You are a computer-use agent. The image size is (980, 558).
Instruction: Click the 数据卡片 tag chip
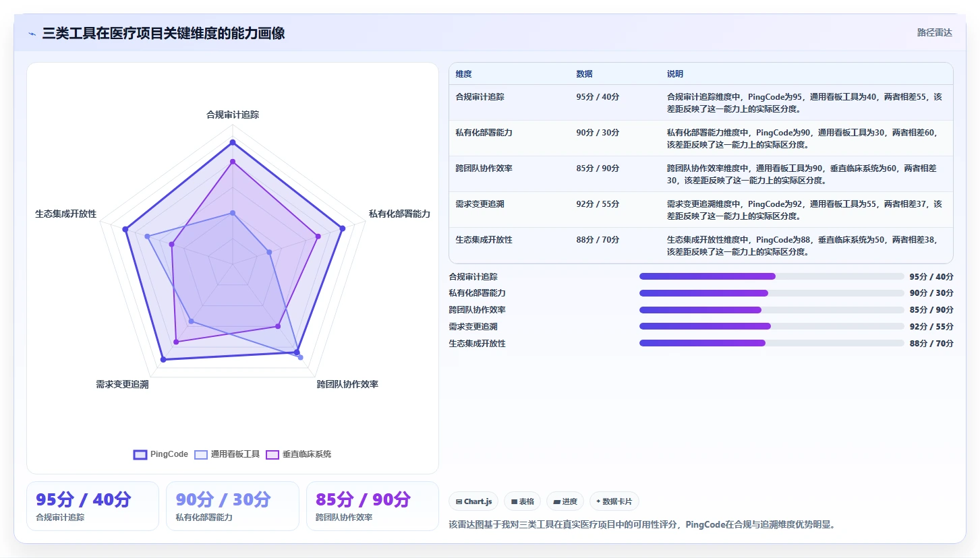pos(614,501)
